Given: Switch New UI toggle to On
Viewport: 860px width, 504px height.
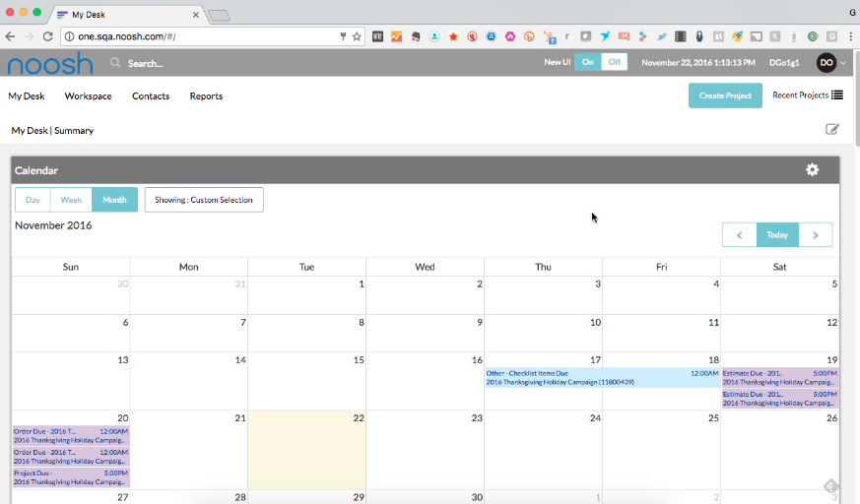Looking at the screenshot, I should pos(587,62).
